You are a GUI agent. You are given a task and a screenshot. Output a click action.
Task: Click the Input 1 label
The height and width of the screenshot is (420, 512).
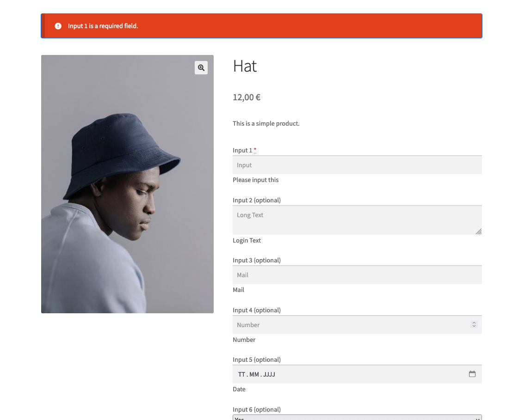coord(242,150)
